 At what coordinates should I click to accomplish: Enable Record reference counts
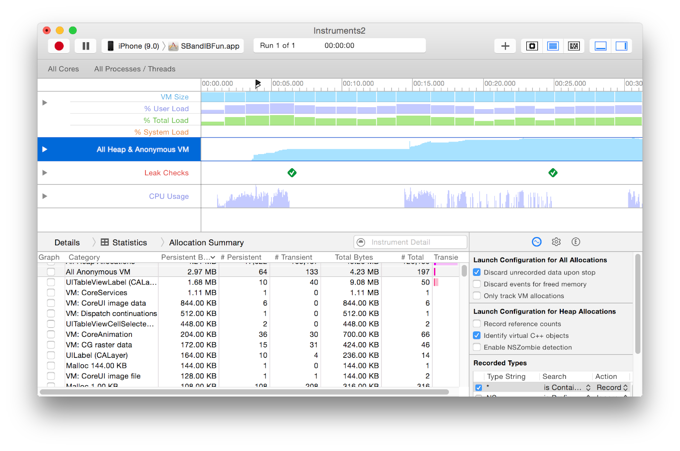coord(477,324)
